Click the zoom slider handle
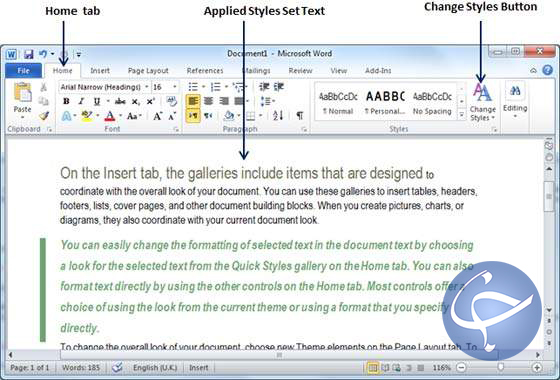 click(x=501, y=367)
